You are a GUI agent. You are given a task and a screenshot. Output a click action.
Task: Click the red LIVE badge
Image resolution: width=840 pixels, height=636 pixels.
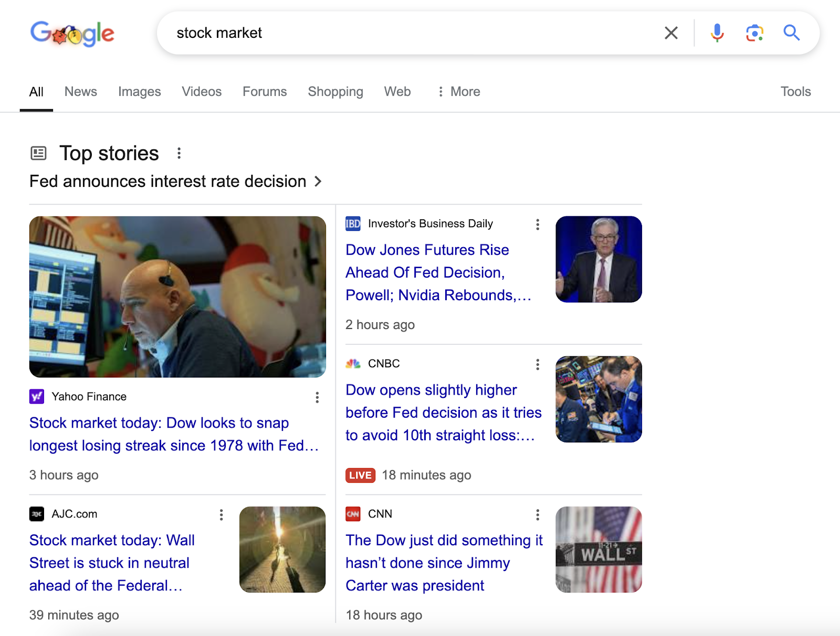(x=360, y=475)
